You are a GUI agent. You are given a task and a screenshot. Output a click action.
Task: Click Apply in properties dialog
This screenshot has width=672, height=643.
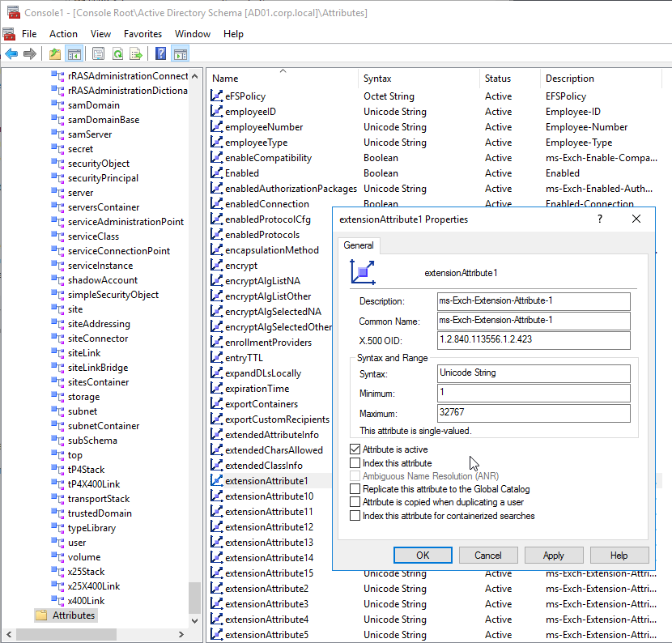554,555
